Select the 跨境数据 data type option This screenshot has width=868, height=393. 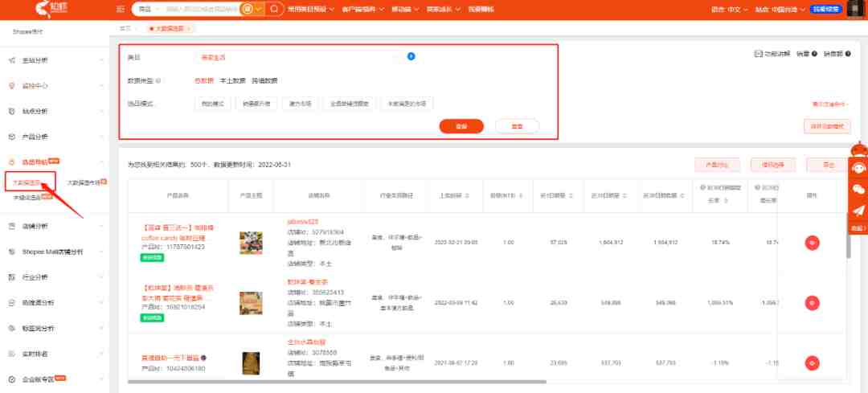click(x=264, y=80)
